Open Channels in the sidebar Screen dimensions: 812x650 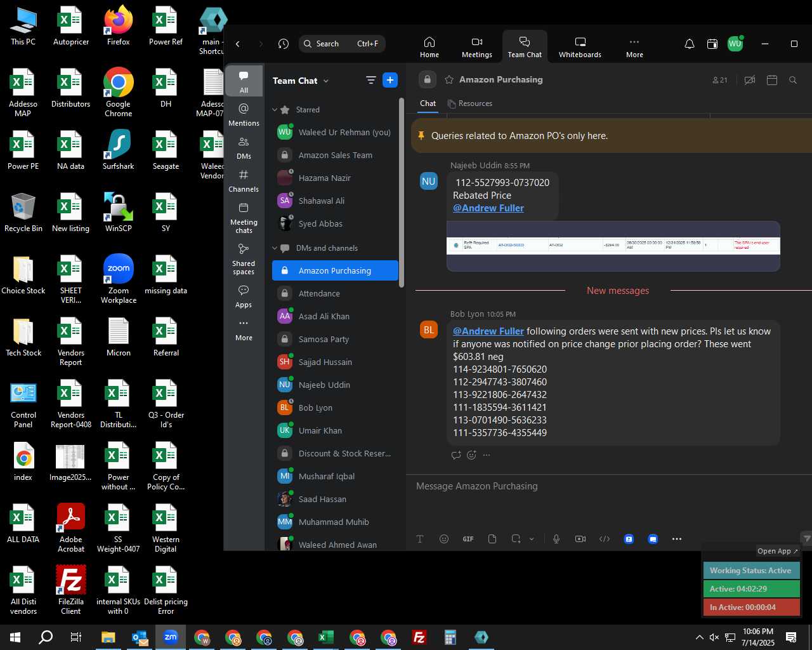pyautogui.click(x=244, y=180)
